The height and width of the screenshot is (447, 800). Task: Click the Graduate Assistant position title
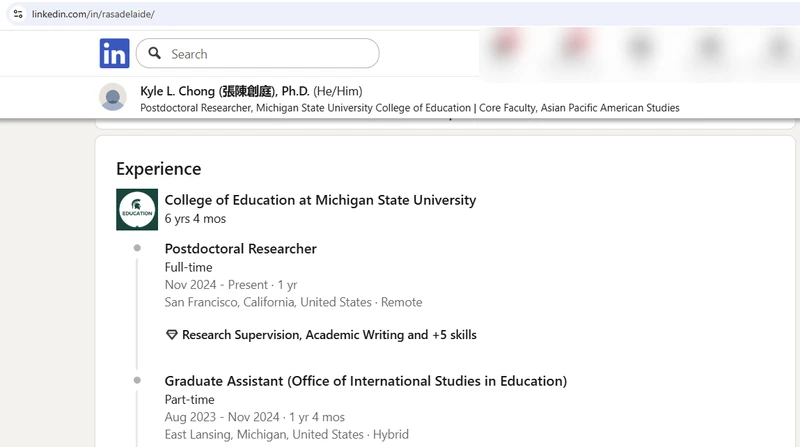coord(366,381)
